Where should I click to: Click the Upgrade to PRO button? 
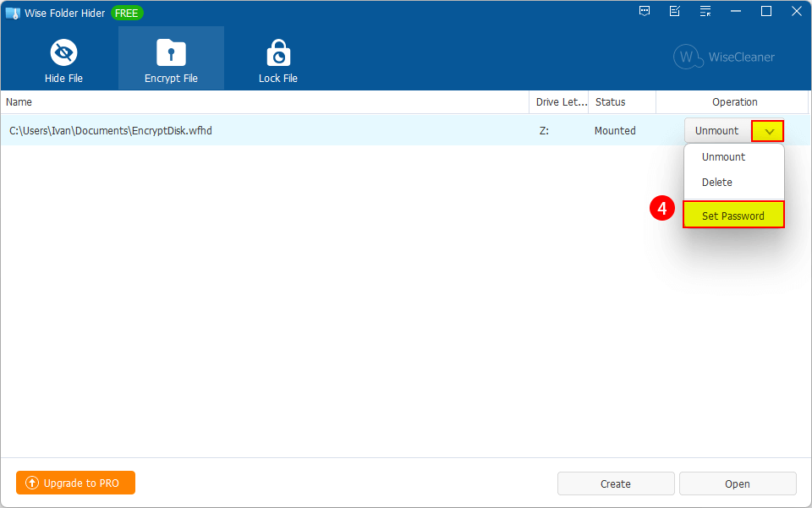[x=75, y=483]
